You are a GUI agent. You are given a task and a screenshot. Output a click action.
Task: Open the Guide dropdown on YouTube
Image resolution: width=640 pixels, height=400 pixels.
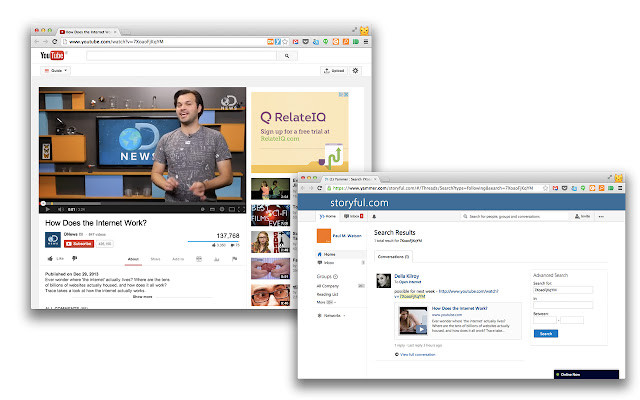(56, 71)
